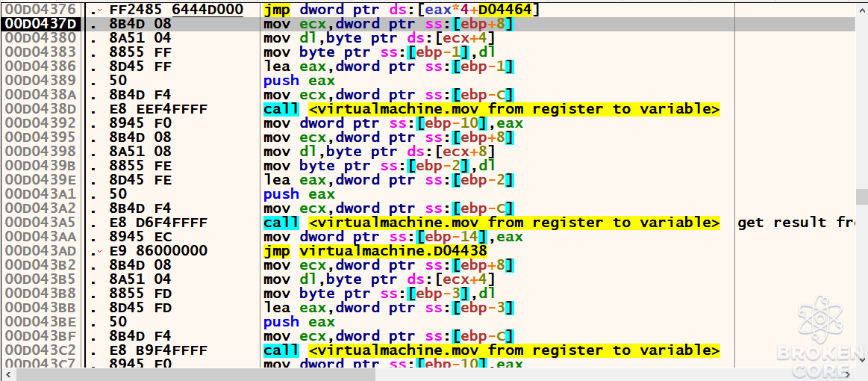Click opcode bytes E8 D6F4FFFF
This screenshot has height=381, width=868.
click(157, 223)
